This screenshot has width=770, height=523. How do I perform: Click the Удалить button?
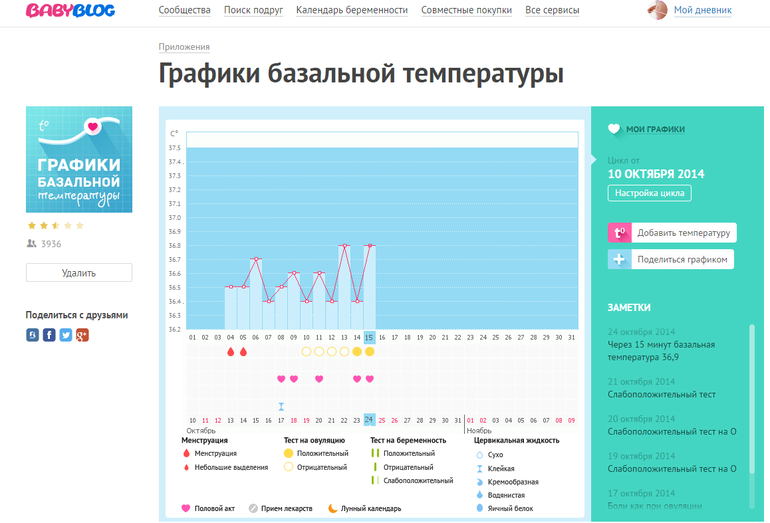pos(79,273)
